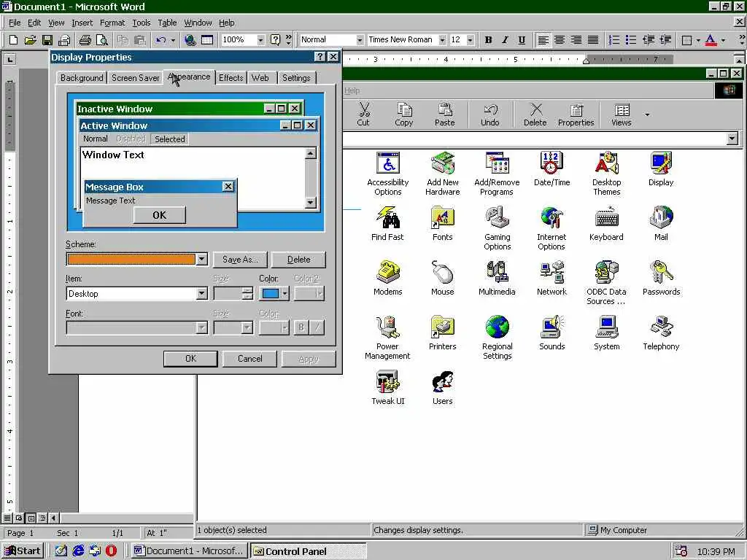Screen dimensions: 747x560
Task: Select the Sounds icon
Action: coord(551,333)
